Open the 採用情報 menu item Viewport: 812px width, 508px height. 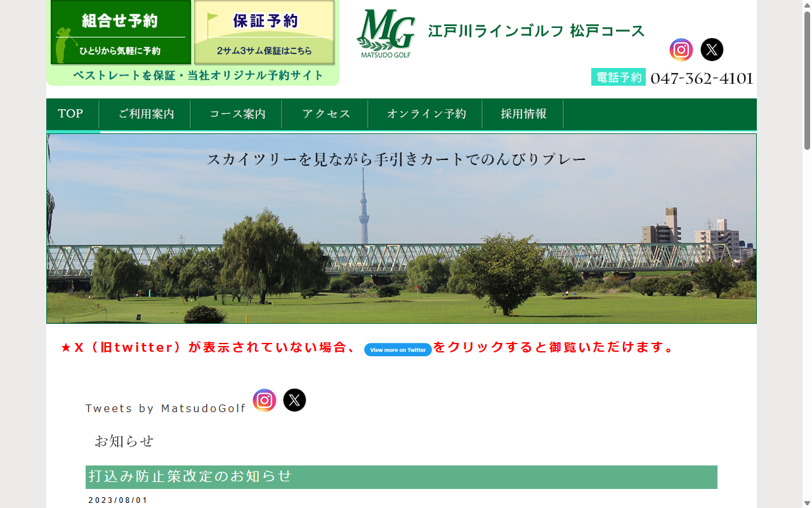coord(523,114)
